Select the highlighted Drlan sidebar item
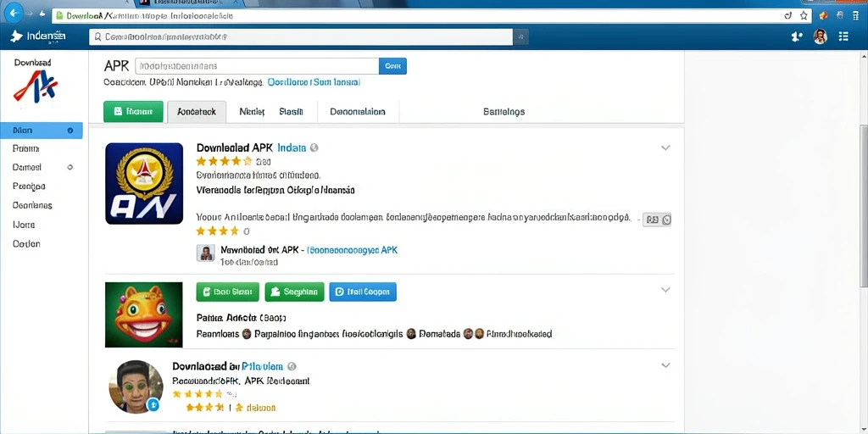Image resolution: width=868 pixels, height=434 pixels. (x=42, y=131)
